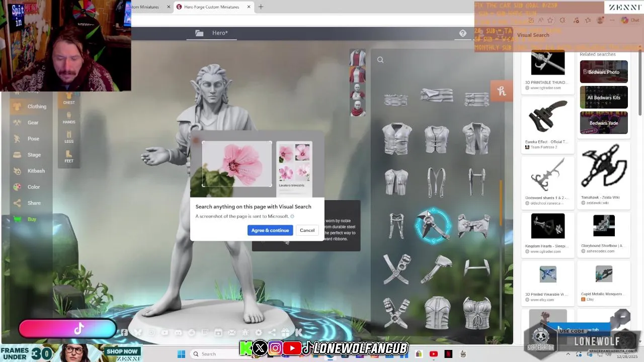Select the suspenders item in grid

(x=436, y=182)
